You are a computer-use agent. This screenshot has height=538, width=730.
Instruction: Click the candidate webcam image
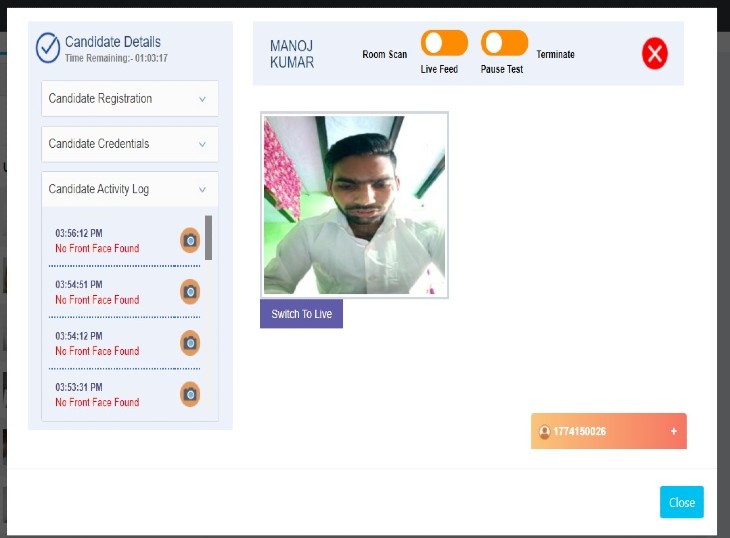[x=354, y=205]
